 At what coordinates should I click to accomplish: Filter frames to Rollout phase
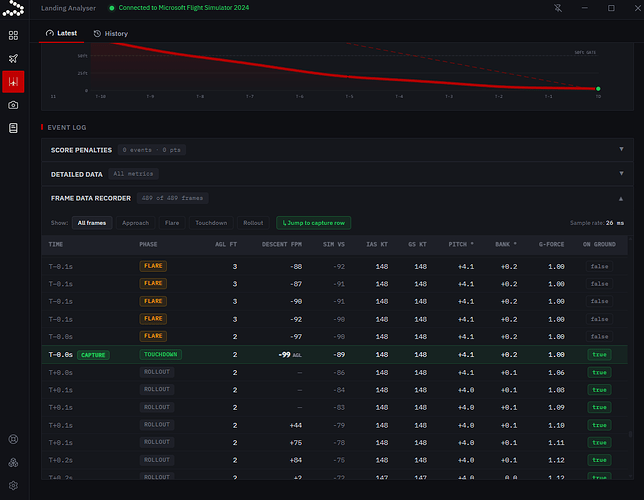[253, 223]
